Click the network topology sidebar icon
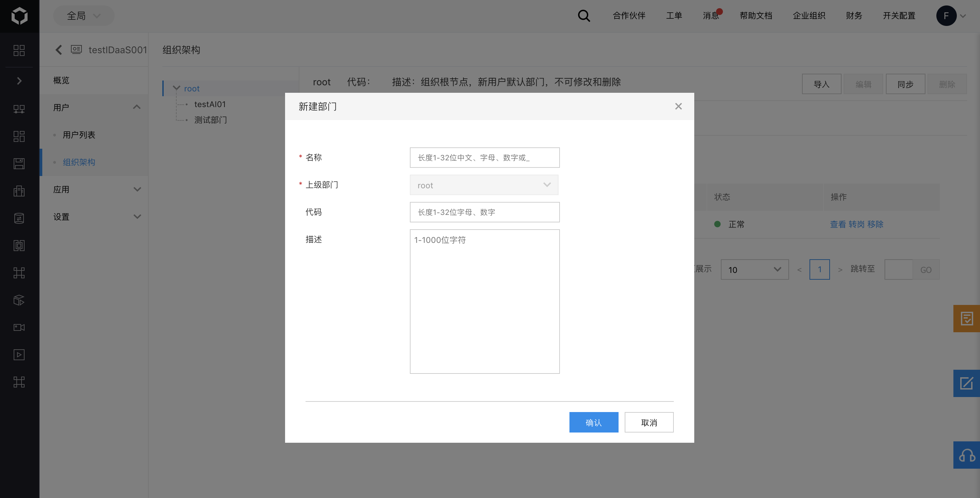 coord(19,109)
